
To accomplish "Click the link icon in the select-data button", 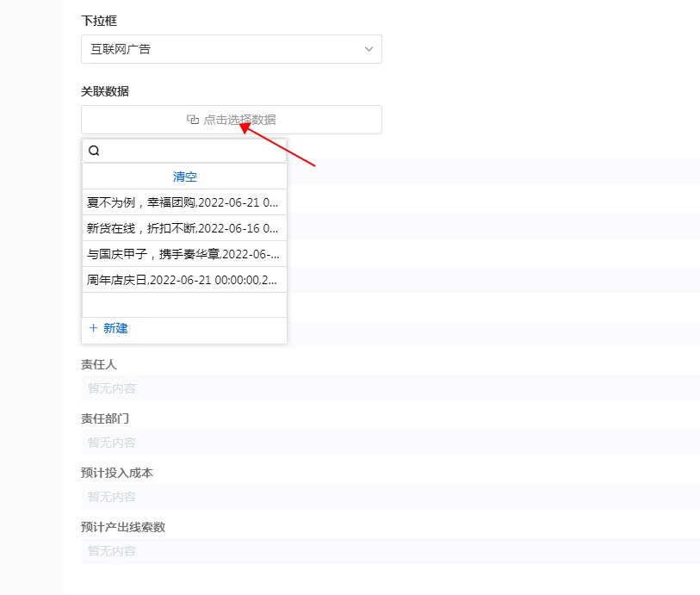I will click(193, 120).
